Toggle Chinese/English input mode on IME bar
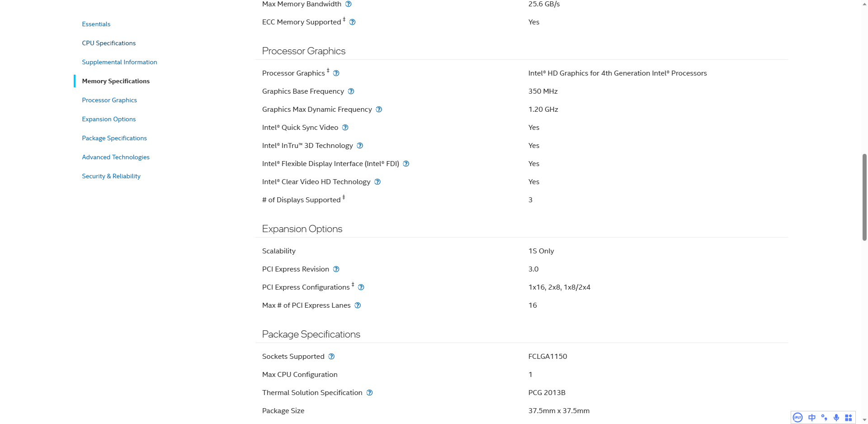Viewport: 868px width, 424px height. click(812, 418)
